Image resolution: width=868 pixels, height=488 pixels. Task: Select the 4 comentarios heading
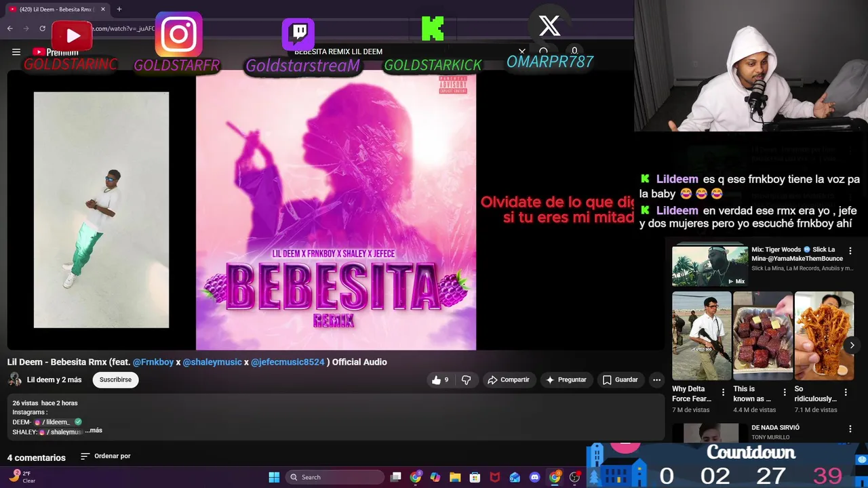[x=37, y=457]
